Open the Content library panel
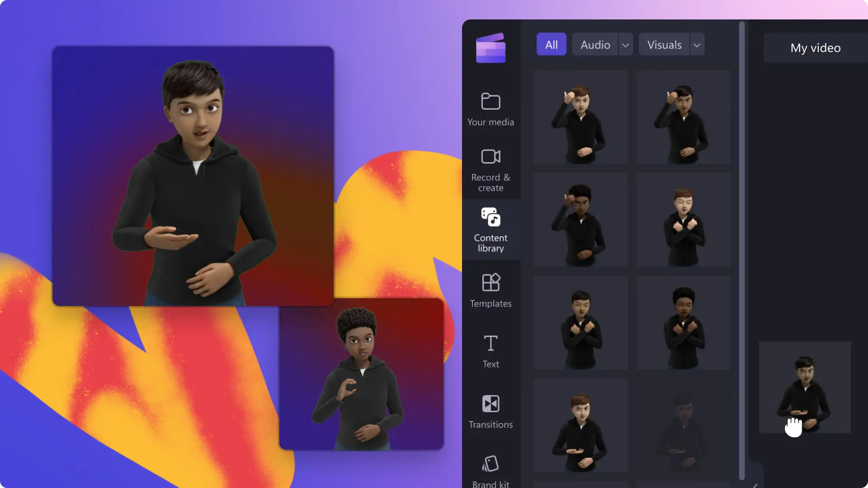The width and height of the screenshot is (868, 488). click(490, 230)
